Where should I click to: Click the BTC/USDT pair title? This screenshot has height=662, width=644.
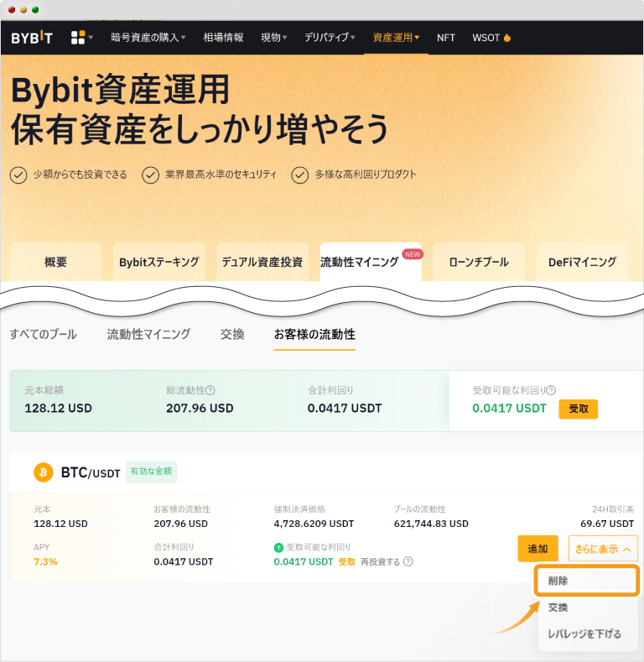point(91,472)
